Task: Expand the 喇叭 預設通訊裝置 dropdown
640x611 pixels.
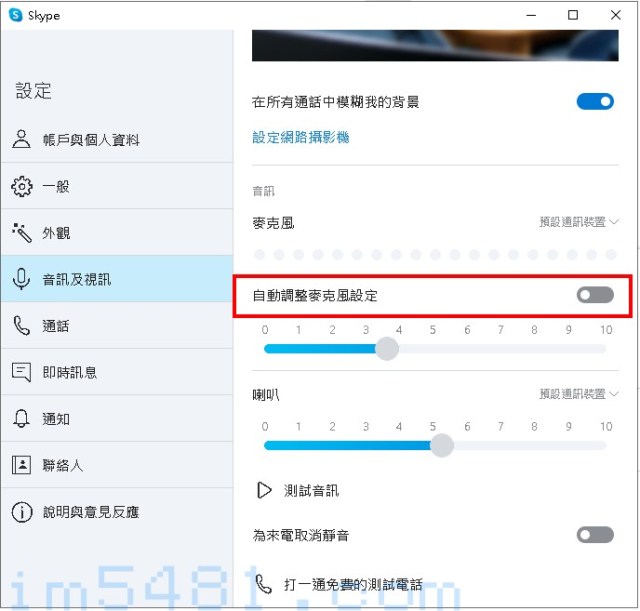Action: click(x=579, y=394)
